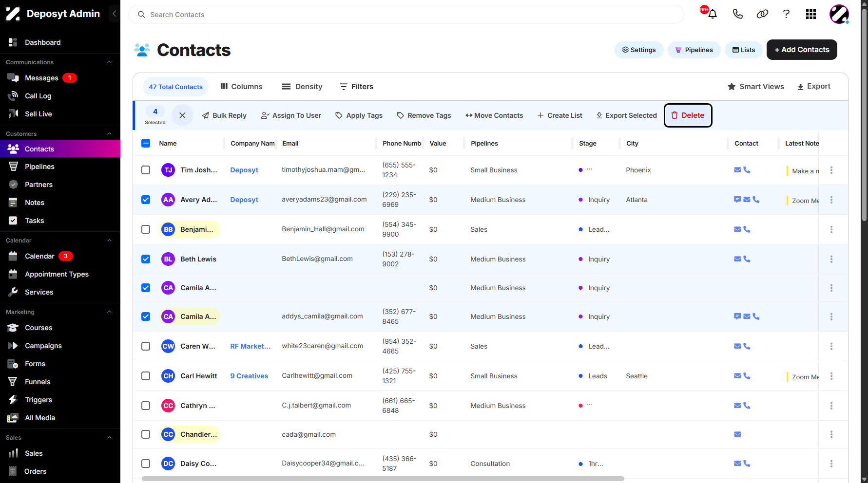Click the horizontal table scrollbar
This screenshot has width=868, height=483.
(x=383, y=479)
